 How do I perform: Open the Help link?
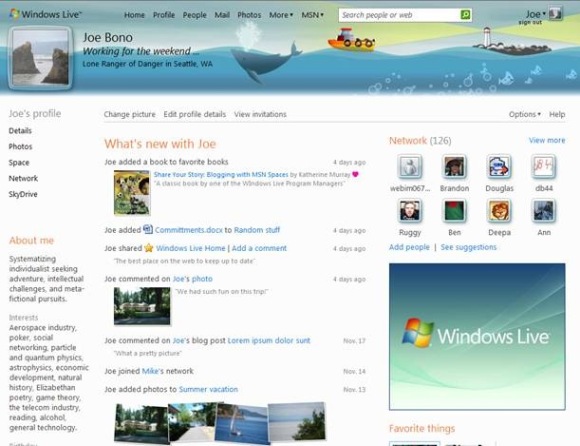coord(557,114)
